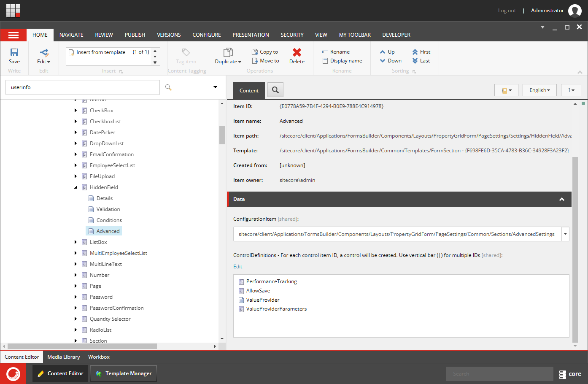Select the Conditions tree item
The height and width of the screenshot is (384, 588).
pyautogui.click(x=105, y=220)
